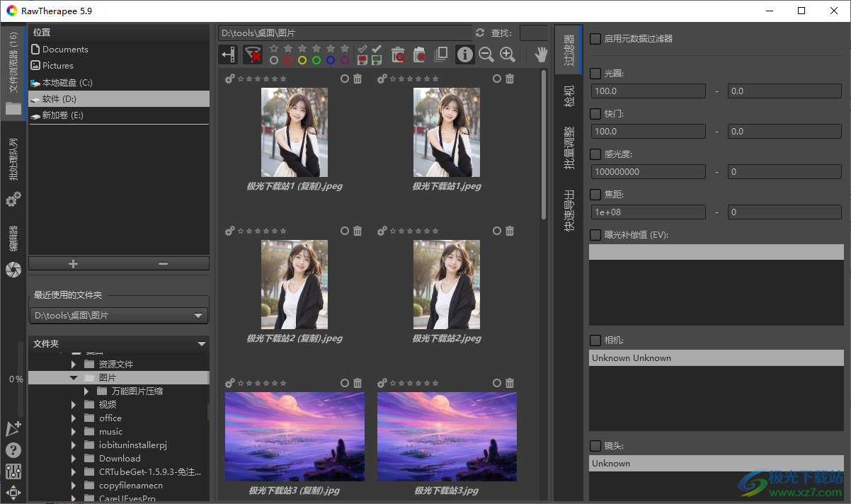Click the stacked pages icon in toolbar

[440, 55]
